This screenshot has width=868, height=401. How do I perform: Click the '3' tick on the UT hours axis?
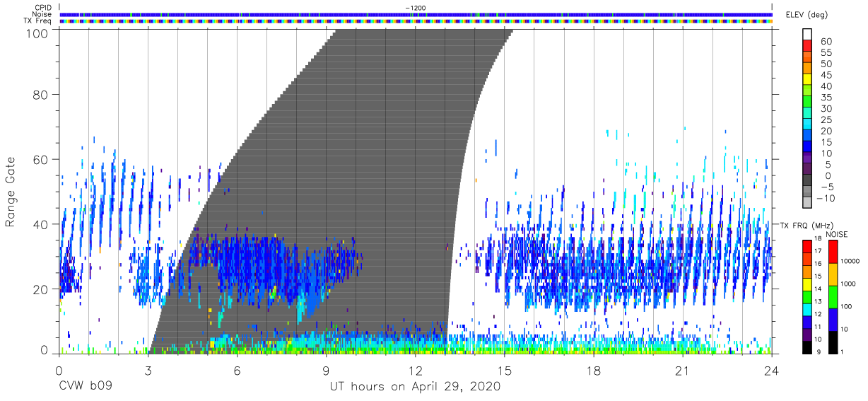148,371
